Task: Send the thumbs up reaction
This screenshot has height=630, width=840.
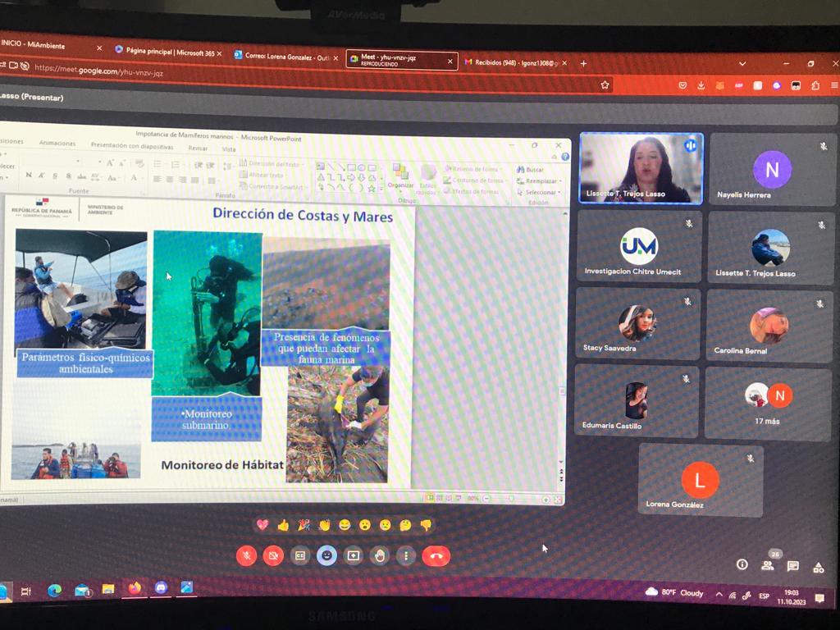Action: [x=283, y=525]
